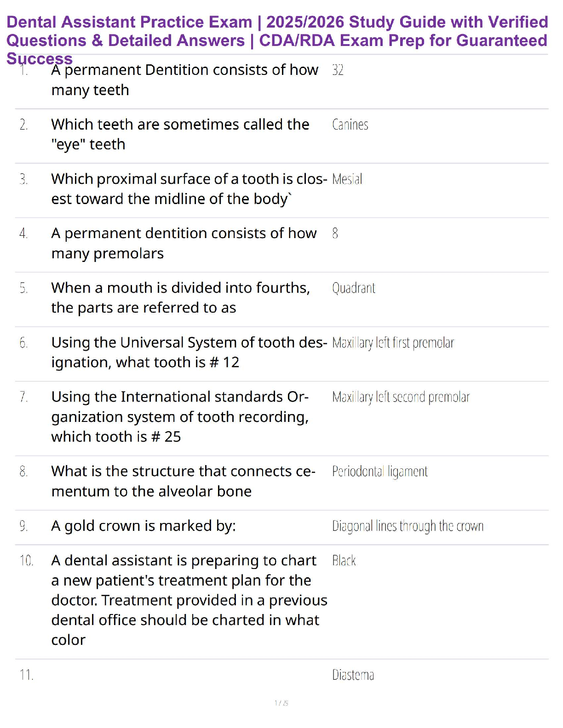Select the "Periodontal ligament" answer
The height and width of the screenshot is (728, 563).
click(x=379, y=472)
